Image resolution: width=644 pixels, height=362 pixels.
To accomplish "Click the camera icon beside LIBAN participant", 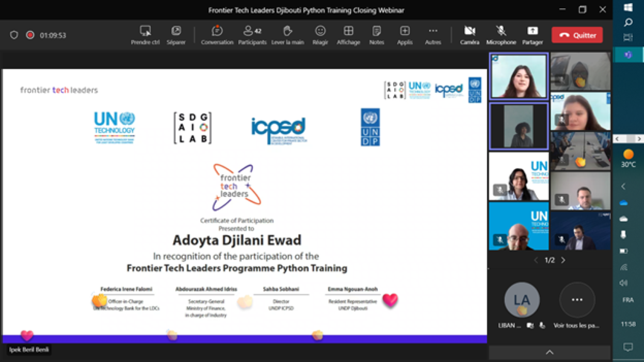I will tap(530, 325).
